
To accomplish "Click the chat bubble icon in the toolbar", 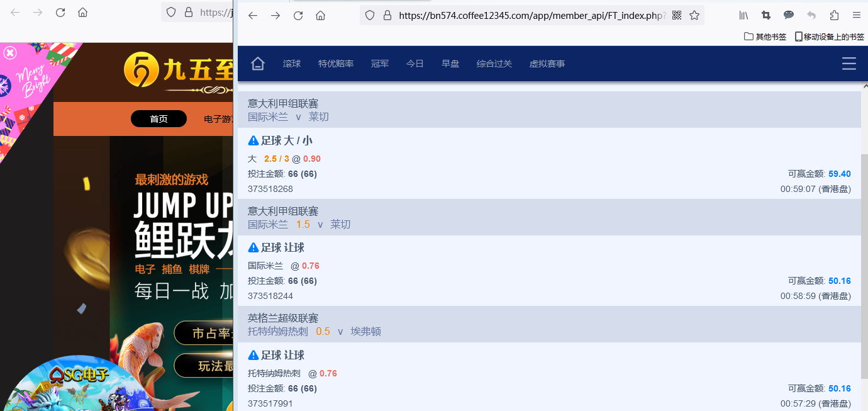I will [789, 15].
